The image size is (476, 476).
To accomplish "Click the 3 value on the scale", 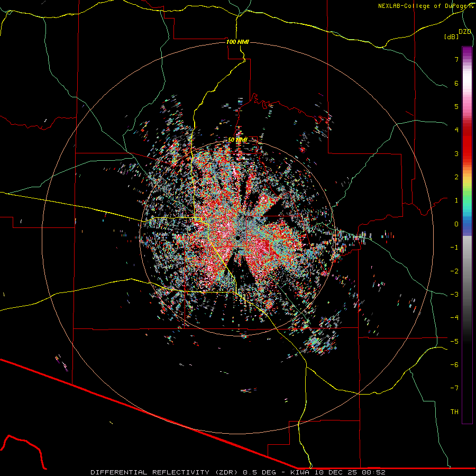I will [456, 153].
